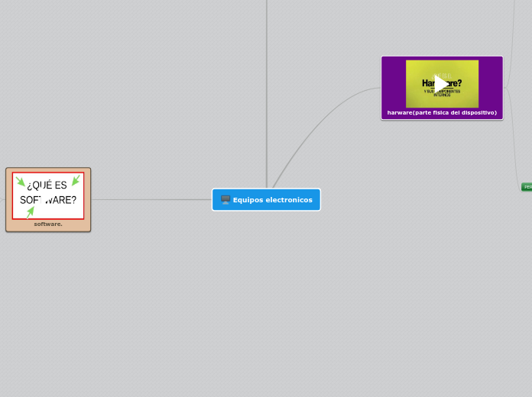Click the computer monitor icon in central node
This screenshot has width=532, height=397.
point(225,200)
